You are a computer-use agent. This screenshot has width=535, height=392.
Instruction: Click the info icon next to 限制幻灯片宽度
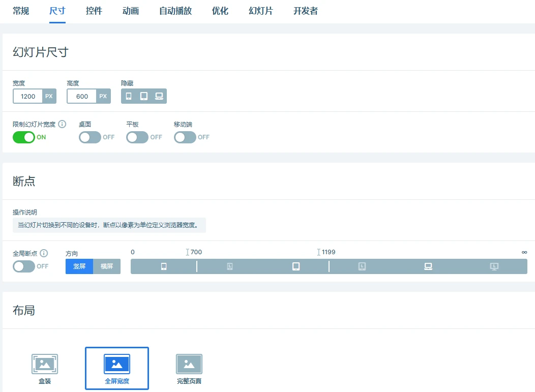pos(62,124)
